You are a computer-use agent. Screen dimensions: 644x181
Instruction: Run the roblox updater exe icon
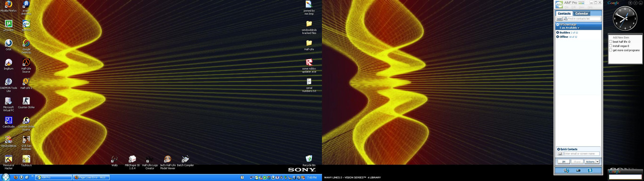click(x=309, y=66)
